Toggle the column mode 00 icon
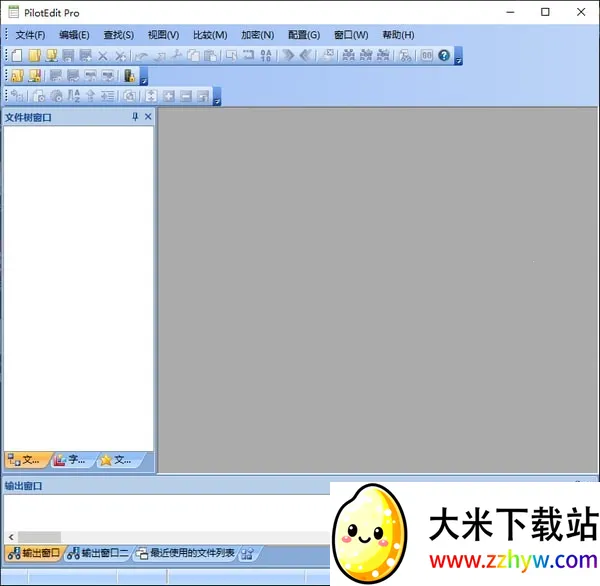Image resolution: width=600 pixels, height=586 pixels. tap(427, 55)
